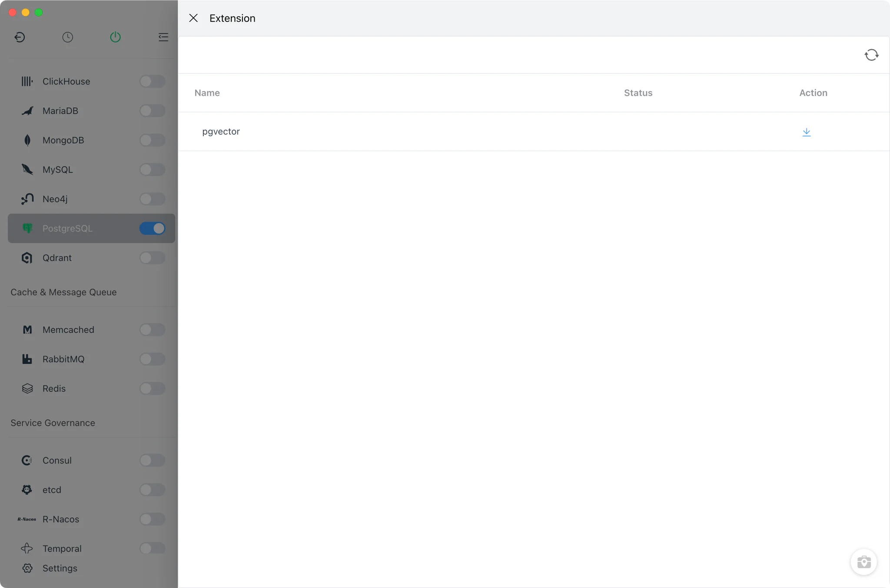
Task: Click the Service Governance heading
Action: click(53, 423)
